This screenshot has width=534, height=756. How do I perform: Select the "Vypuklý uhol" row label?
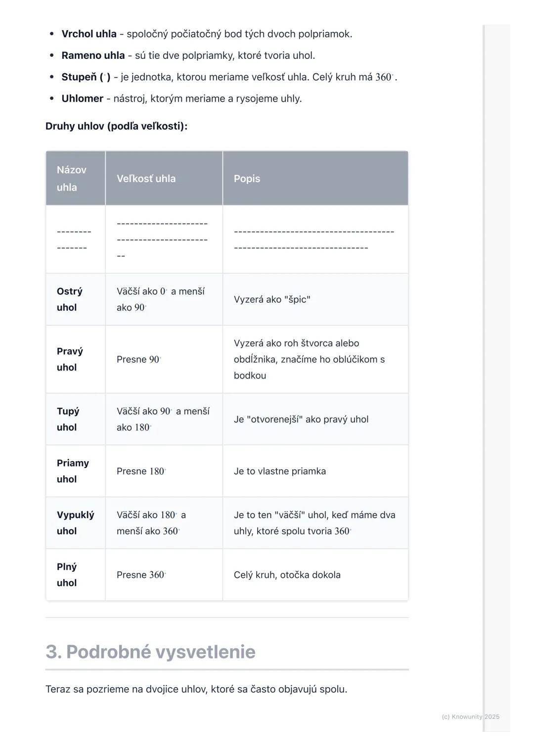[75, 523]
